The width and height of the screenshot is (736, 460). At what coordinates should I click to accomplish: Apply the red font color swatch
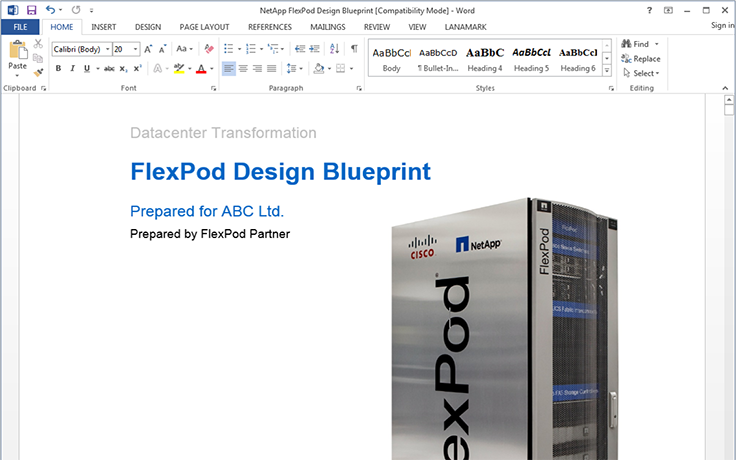(x=200, y=69)
